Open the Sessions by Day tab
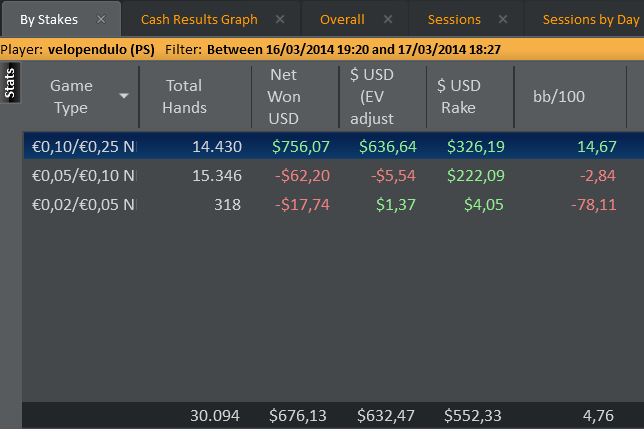 (591, 19)
